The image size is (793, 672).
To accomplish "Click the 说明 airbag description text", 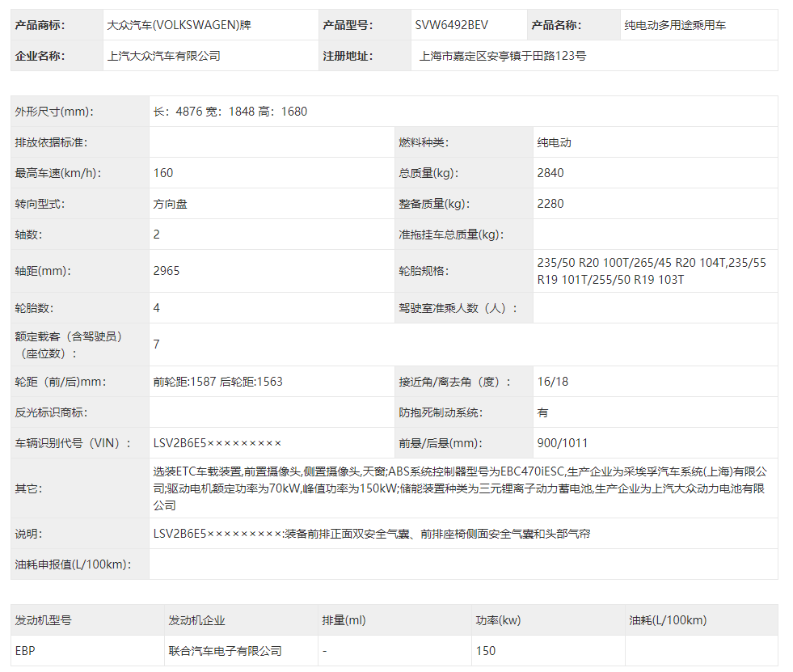I will pos(372,534).
